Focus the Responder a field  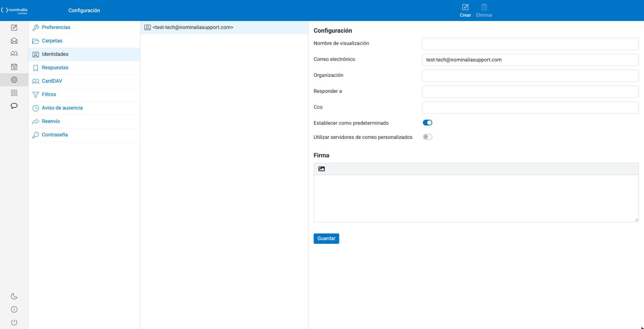(530, 91)
